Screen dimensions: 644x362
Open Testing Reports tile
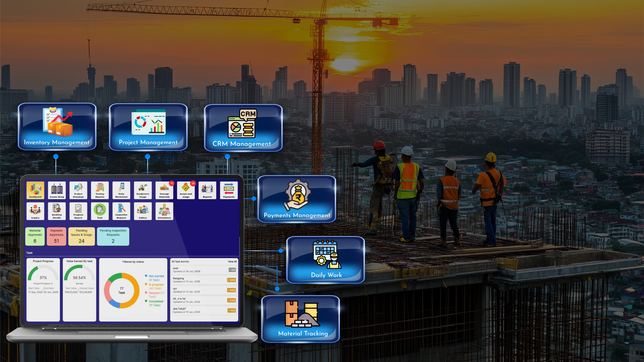click(100, 190)
